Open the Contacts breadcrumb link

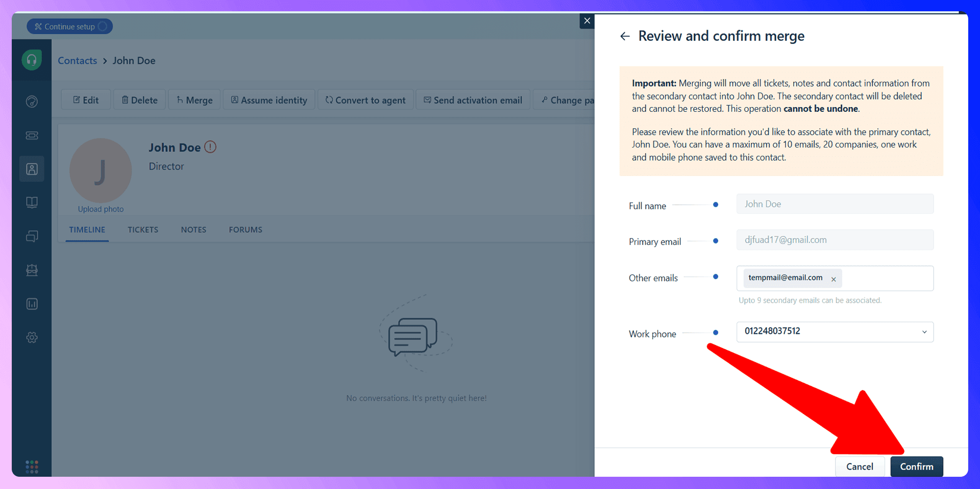[77, 61]
